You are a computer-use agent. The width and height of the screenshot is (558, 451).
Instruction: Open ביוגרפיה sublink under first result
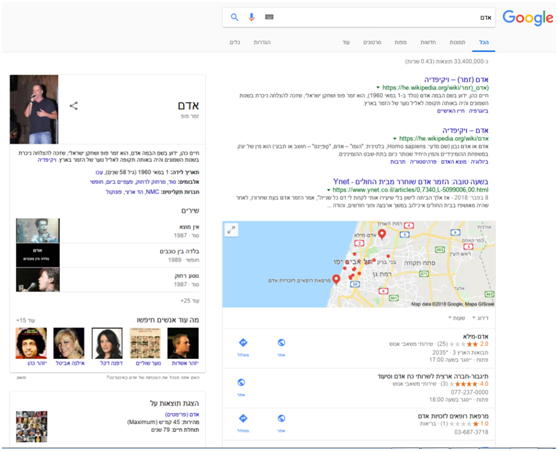coord(478,111)
